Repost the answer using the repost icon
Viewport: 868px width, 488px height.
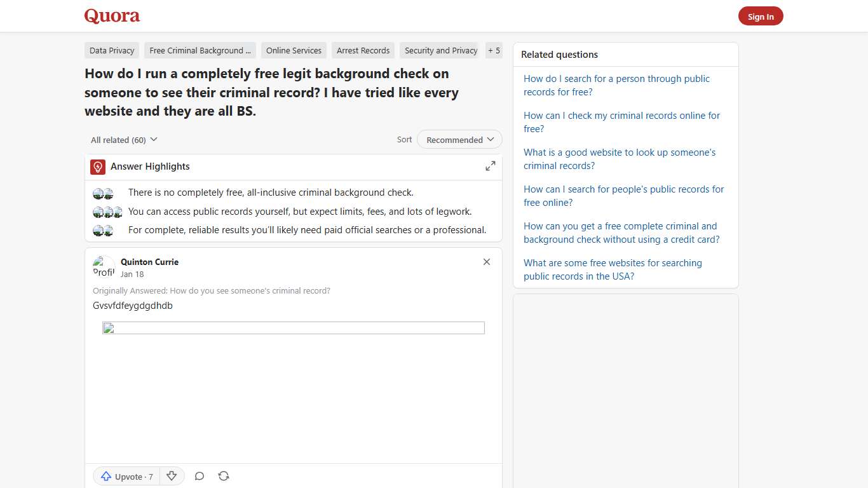(224, 475)
